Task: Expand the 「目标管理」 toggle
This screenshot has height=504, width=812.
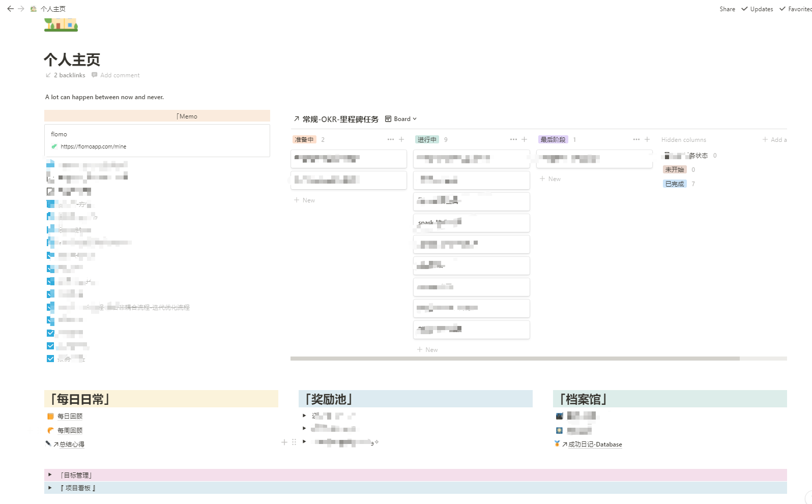Action: click(50, 475)
